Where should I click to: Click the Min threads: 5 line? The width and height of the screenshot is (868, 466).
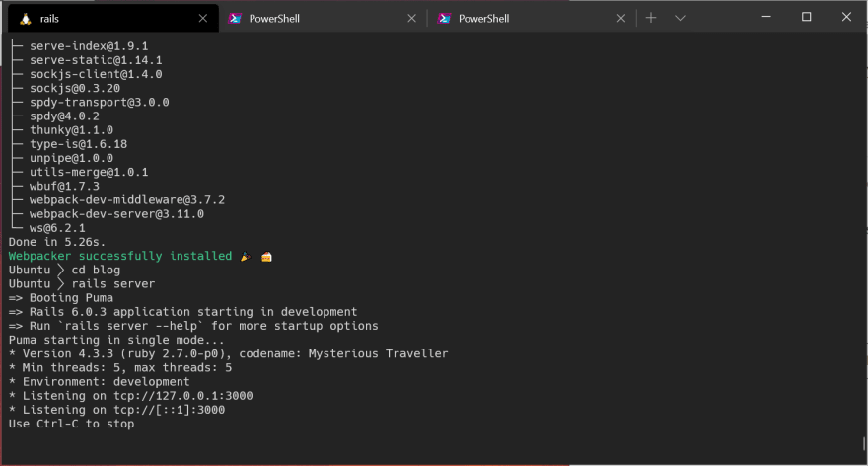point(120,367)
